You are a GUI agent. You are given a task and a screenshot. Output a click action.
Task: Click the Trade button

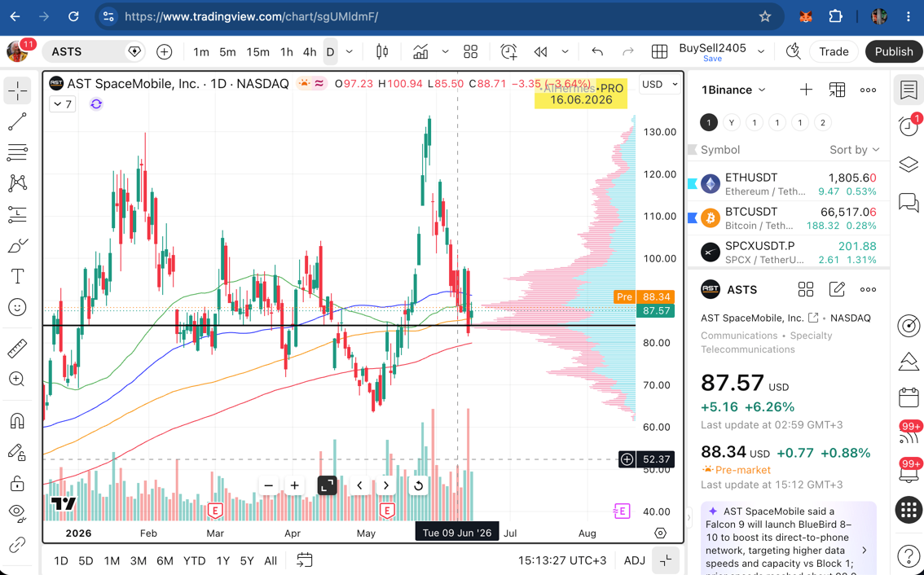point(834,52)
